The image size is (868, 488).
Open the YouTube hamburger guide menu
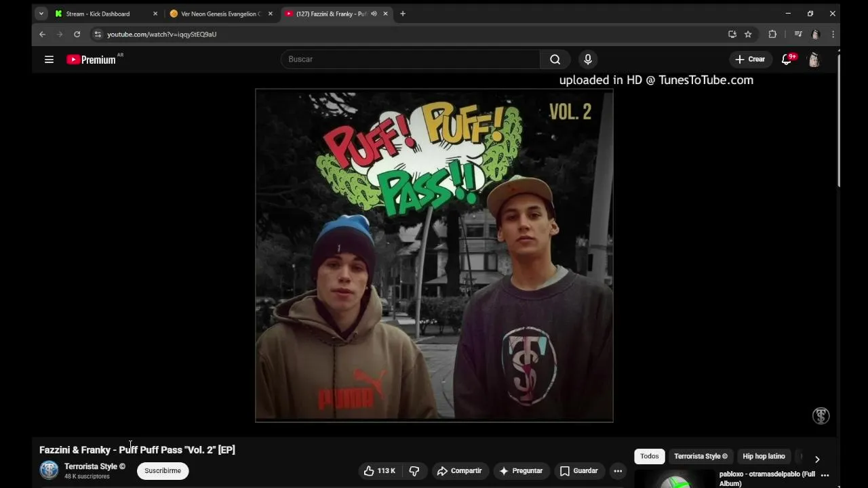49,60
